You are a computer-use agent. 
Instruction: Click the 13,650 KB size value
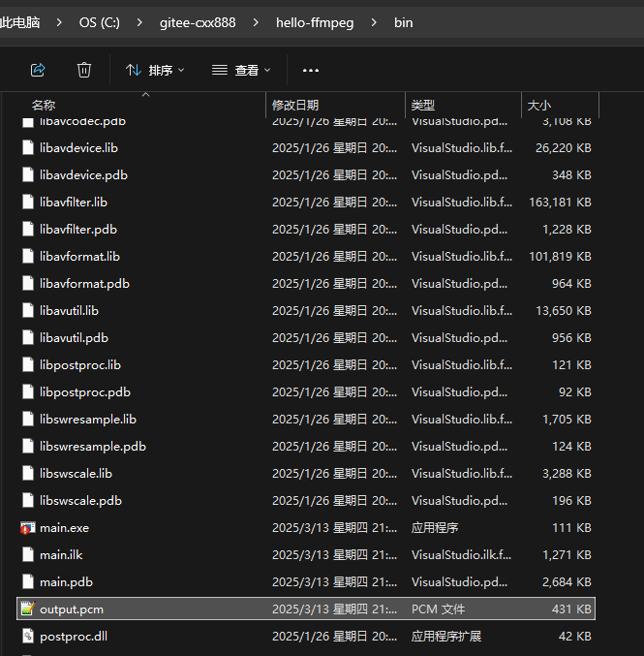[x=564, y=311]
